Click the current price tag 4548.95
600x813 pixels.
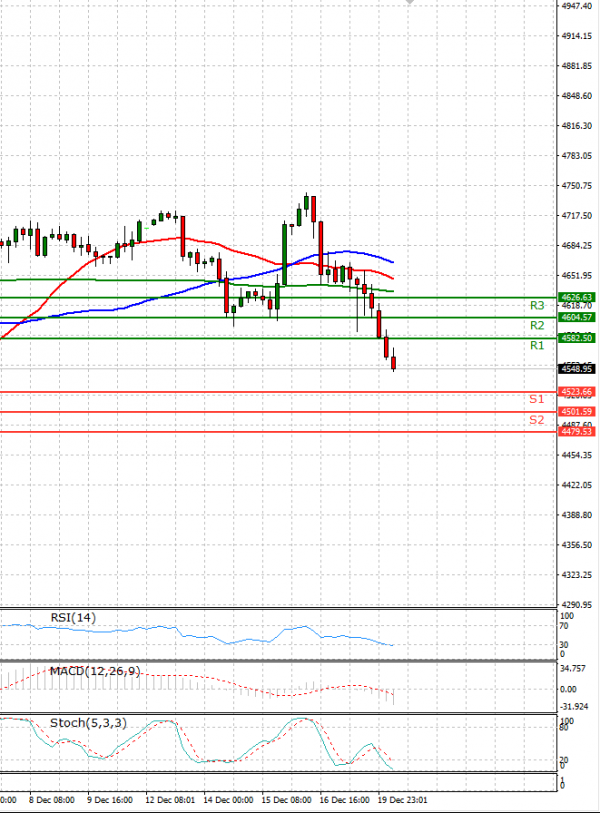(x=576, y=369)
